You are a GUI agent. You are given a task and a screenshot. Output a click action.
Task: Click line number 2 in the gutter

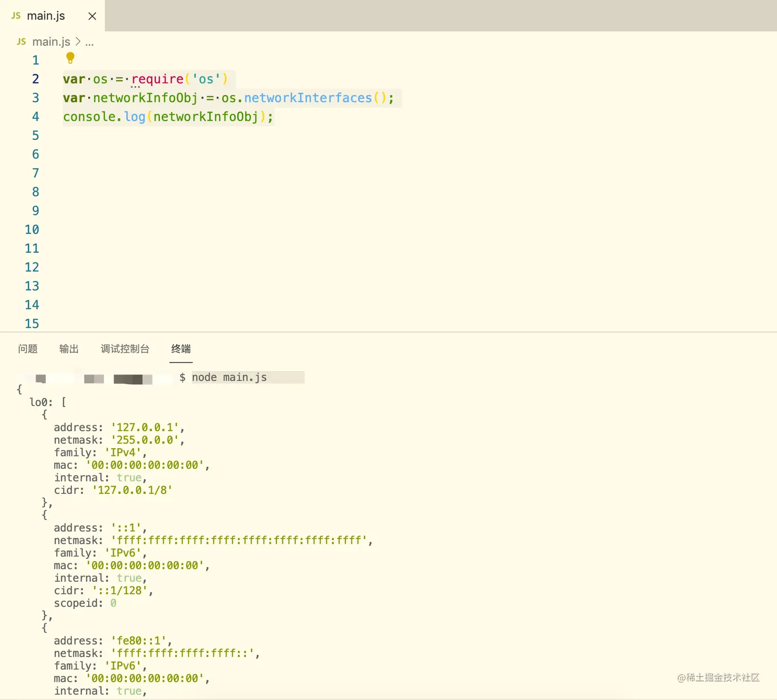coord(35,79)
